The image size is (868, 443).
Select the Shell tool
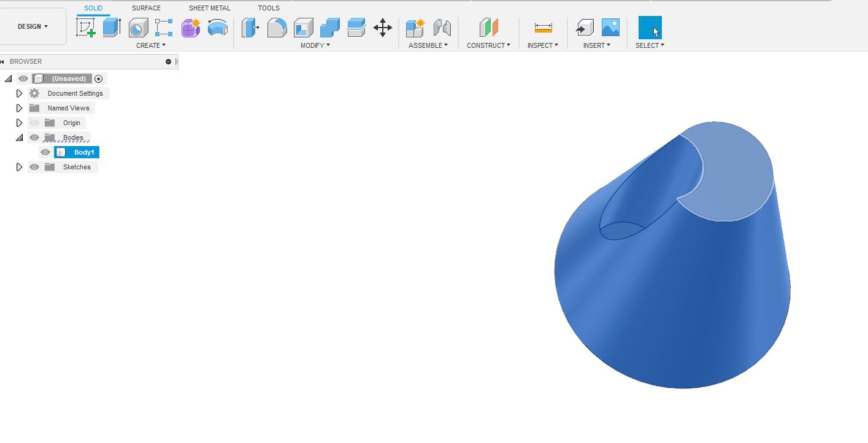click(303, 28)
